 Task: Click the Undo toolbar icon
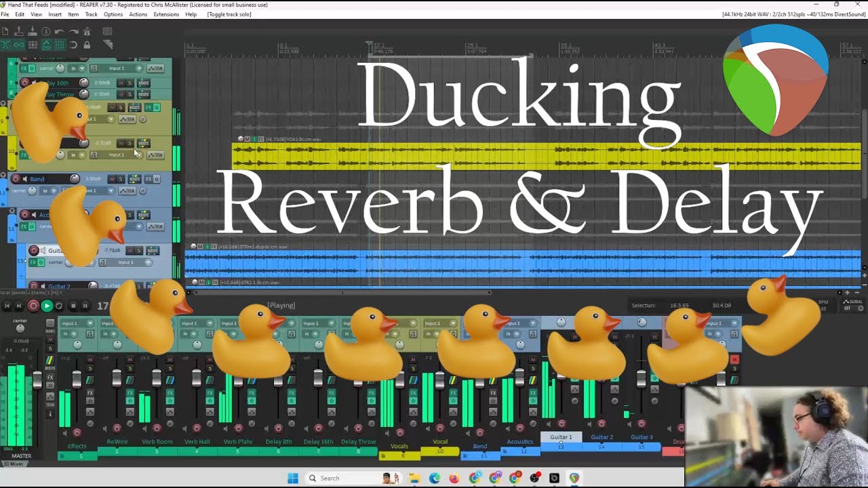tap(60, 31)
